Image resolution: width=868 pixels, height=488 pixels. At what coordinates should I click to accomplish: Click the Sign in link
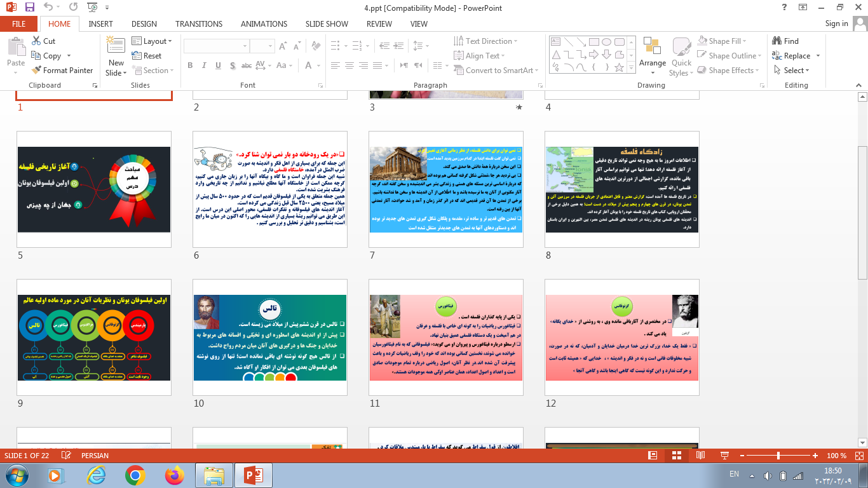pyautogui.click(x=836, y=24)
